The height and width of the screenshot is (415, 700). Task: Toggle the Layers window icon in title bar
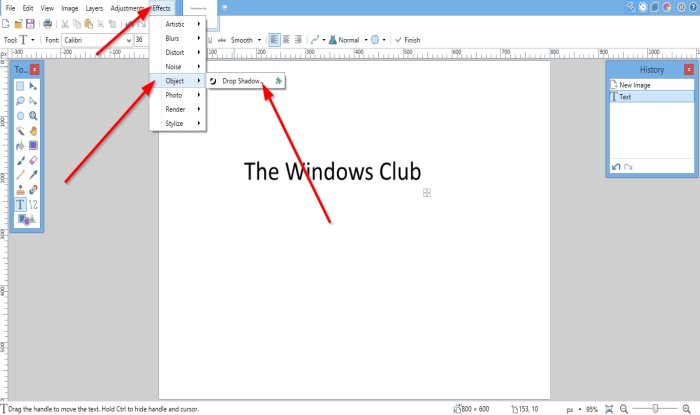tap(654, 7)
